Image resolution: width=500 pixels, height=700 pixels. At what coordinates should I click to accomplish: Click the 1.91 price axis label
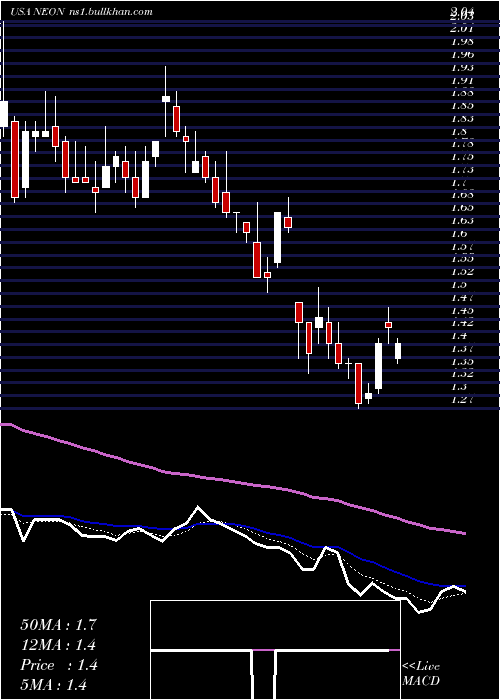point(462,80)
